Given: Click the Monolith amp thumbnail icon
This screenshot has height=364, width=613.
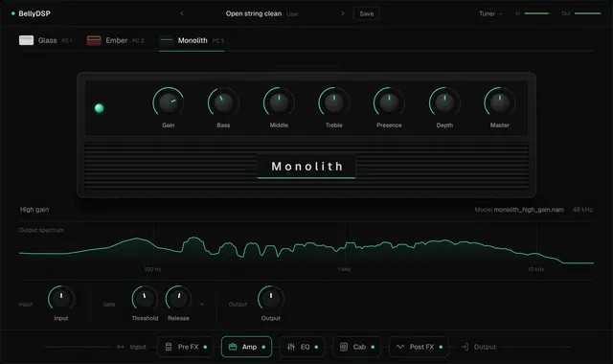Looking at the screenshot, I should (167, 40).
